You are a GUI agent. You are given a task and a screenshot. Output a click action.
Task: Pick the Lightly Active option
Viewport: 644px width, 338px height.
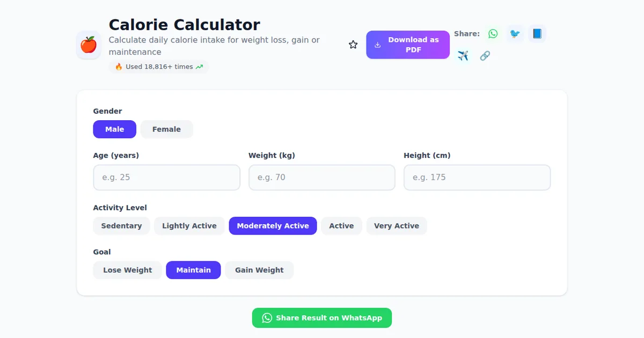coord(189,225)
